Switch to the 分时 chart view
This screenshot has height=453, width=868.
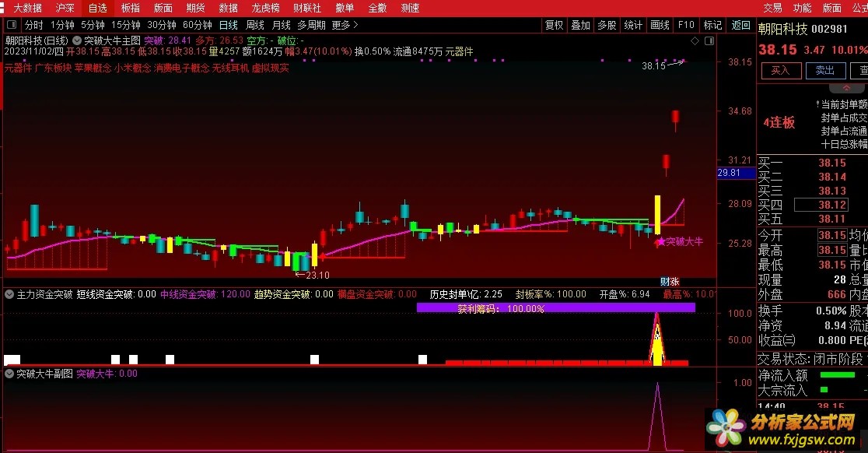pyautogui.click(x=33, y=25)
